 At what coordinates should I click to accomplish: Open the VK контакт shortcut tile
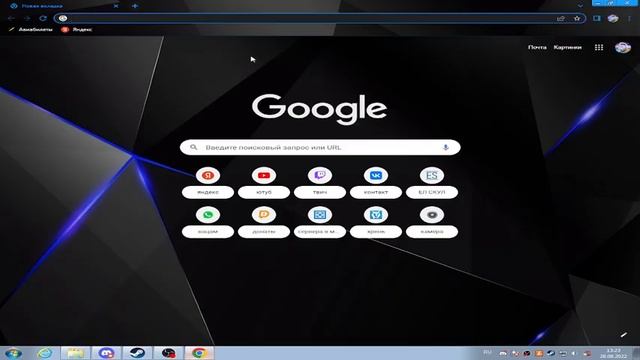[376, 183]
